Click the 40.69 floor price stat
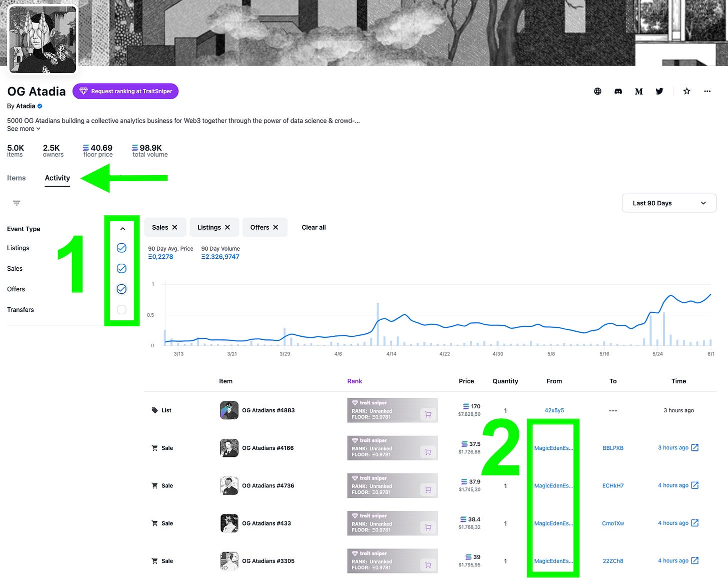The height and width of the screenshot is (582, 728). 98,151
